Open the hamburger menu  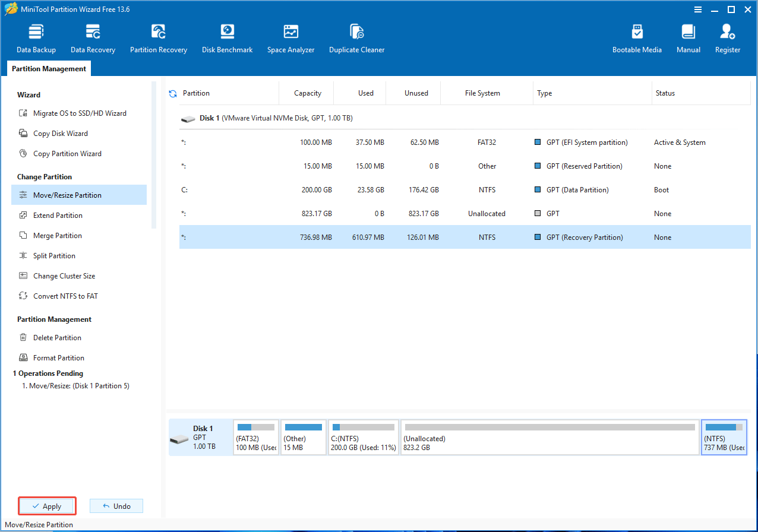point(697,9)
